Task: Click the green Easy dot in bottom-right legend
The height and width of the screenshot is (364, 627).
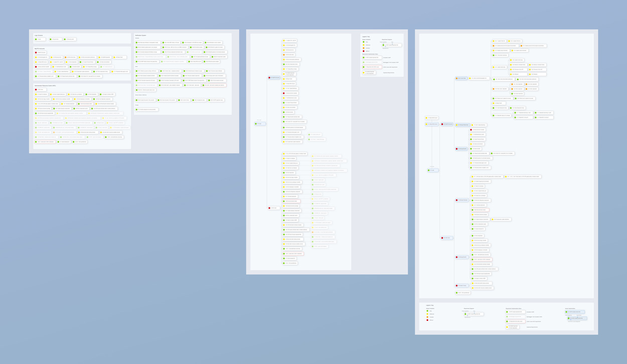Action: click(427, 311)
